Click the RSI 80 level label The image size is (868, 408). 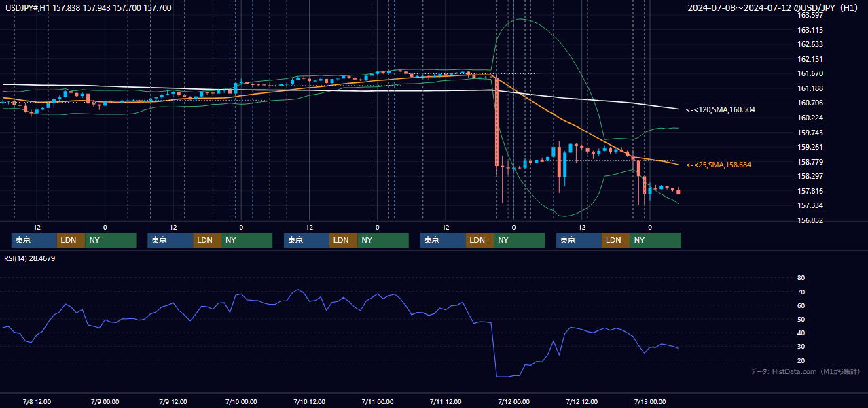(801, 278)
